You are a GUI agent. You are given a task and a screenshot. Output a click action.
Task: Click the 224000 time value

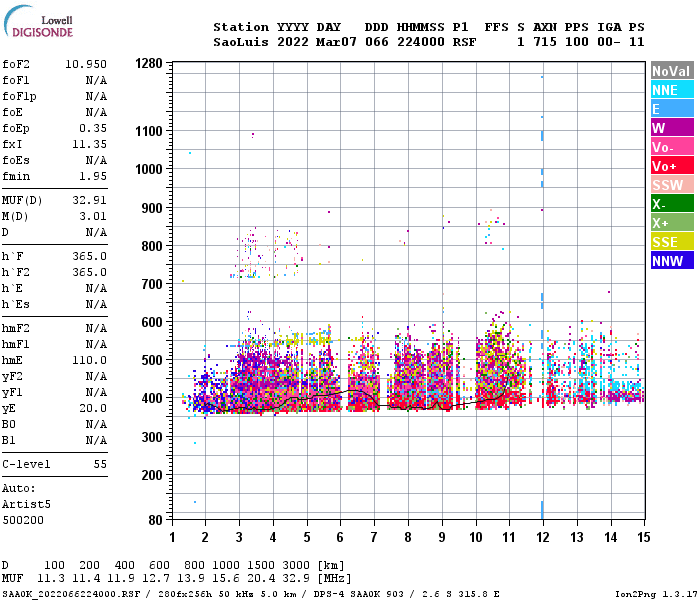click(421, 42)
